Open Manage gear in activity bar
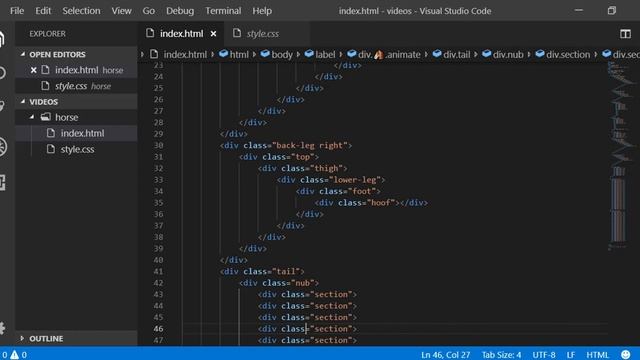This screenshot has width=640, height=360. 2,328
